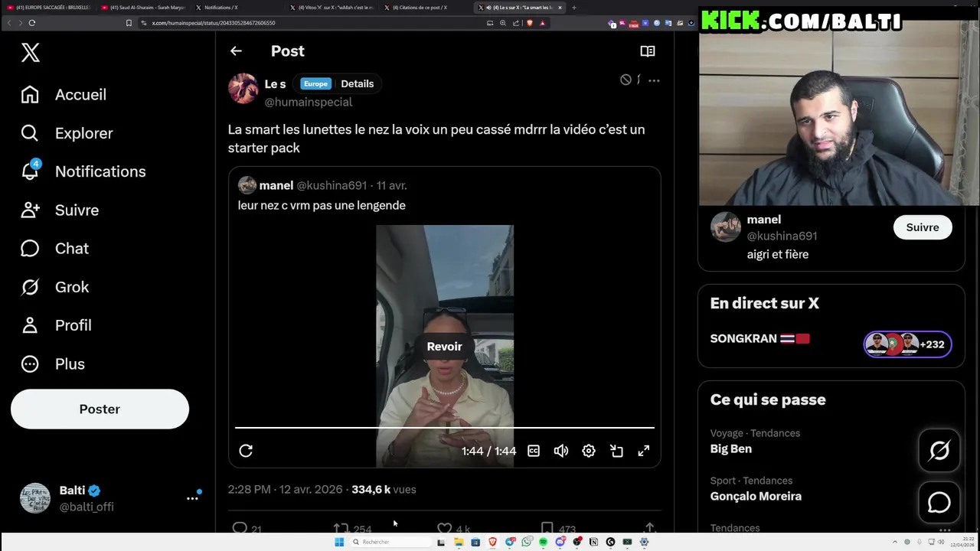Image resolution: width=980 pixels, height=551 pixels.
Task: Open Discord from taskbar
Action: tap(560, 542)
